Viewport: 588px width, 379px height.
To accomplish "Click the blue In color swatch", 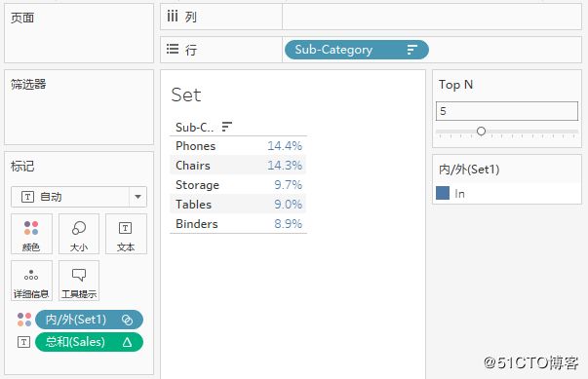I will tap(443, 193).
